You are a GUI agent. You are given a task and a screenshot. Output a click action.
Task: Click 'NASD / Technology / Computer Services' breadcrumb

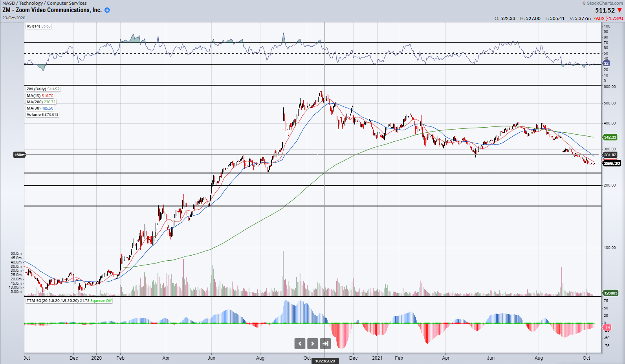coord(44,3)
